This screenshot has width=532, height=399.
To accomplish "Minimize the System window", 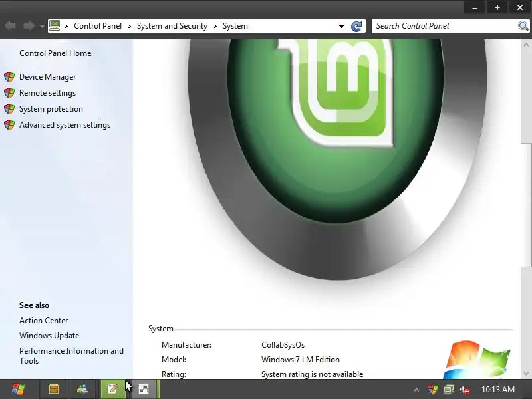I will click(475, 7).
